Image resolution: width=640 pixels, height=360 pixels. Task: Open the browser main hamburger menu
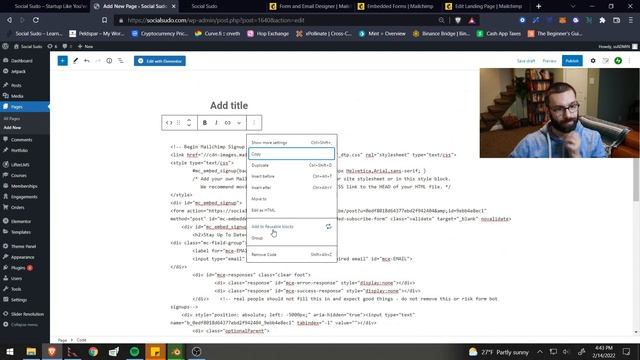click(x=631, y=20)
